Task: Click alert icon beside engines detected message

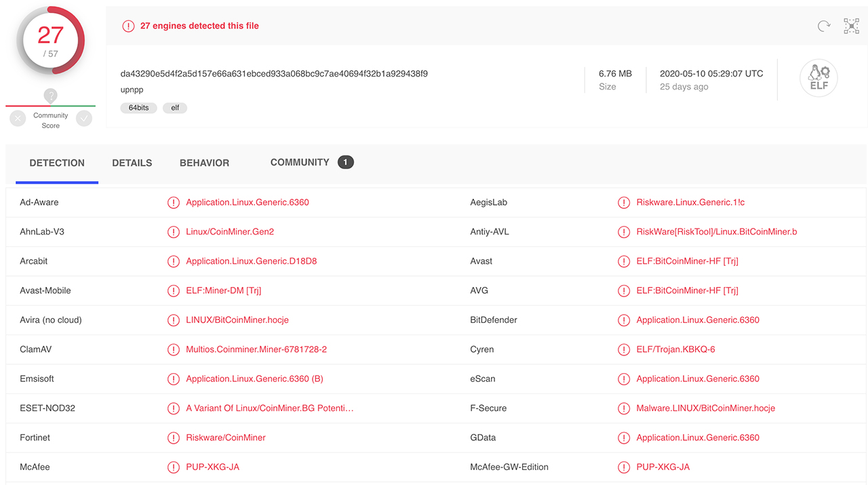Action: tap(128, 26)
